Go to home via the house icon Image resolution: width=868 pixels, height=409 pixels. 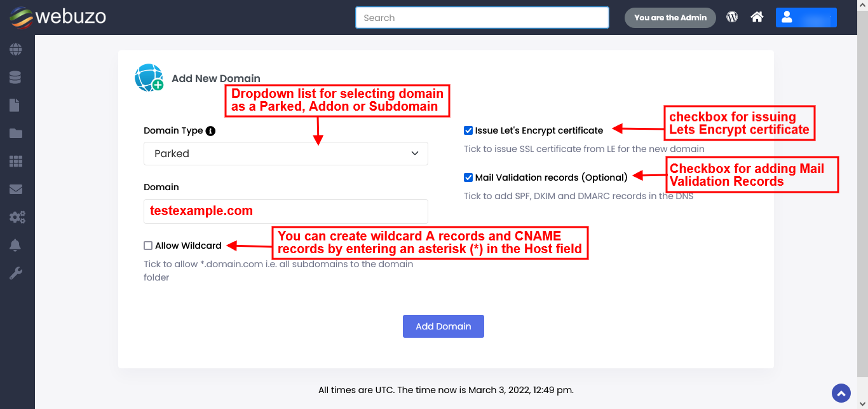[x=757, y=17]
